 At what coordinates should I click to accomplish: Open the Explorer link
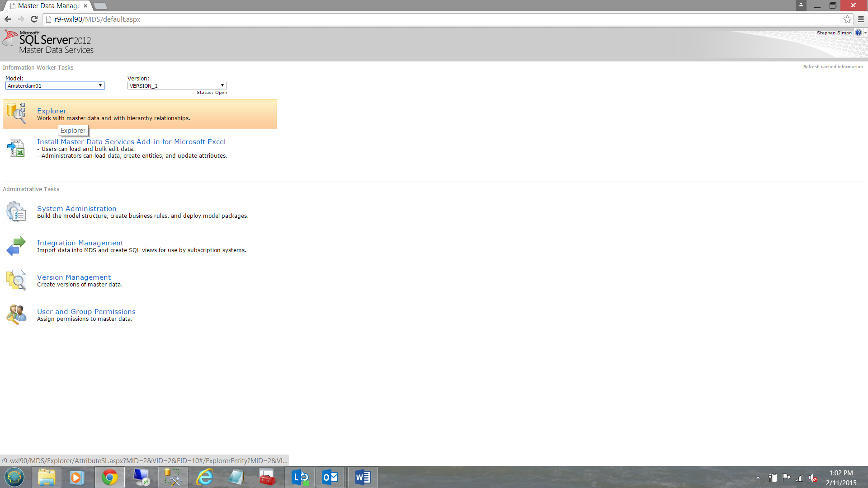click(x=52, y=111)
